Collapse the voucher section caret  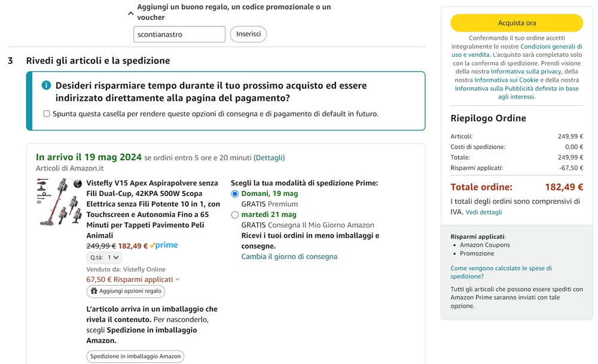pyautogui.click(x=130, y=13)
